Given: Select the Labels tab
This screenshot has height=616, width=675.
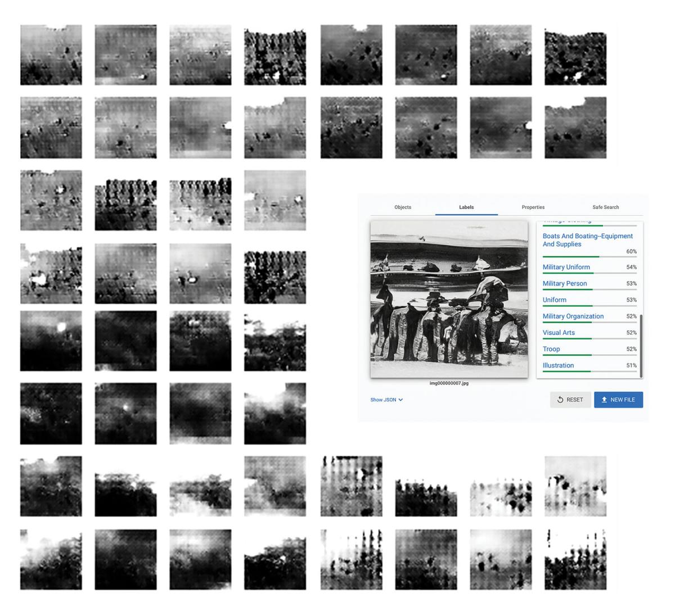Looking at the screenshot, I should (x=467, y=207).
